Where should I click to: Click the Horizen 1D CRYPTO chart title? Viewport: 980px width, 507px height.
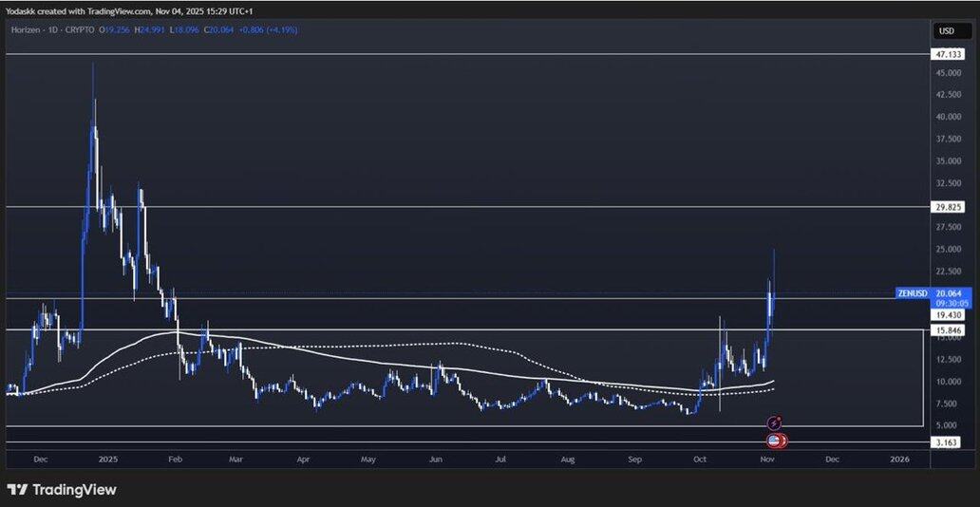(54, 31)
